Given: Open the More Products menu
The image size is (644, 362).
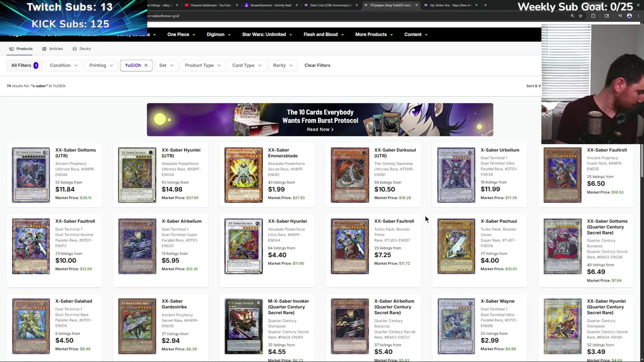Looking at the screenshot, I should tap(374, 35).
